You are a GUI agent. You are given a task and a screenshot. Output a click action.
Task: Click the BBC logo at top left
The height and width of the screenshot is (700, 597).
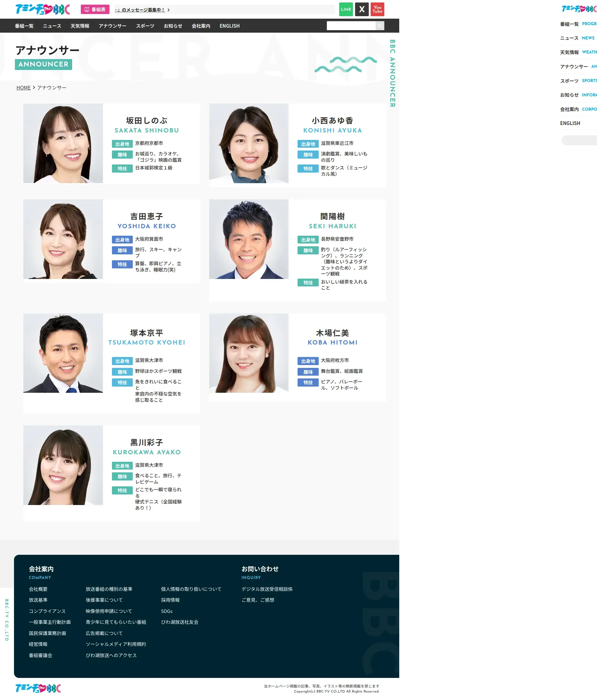pyautogui.click(x=43, y=9)
